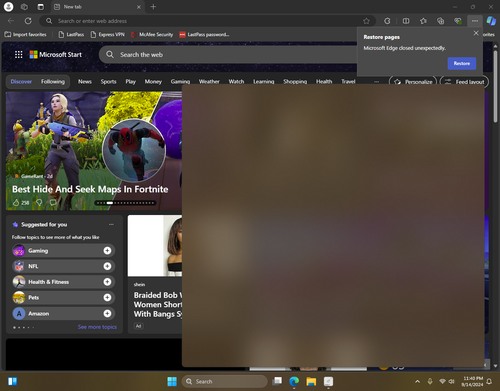
Task: Open the Play tab
Action: pyautogui.click(x=130, y=82)
